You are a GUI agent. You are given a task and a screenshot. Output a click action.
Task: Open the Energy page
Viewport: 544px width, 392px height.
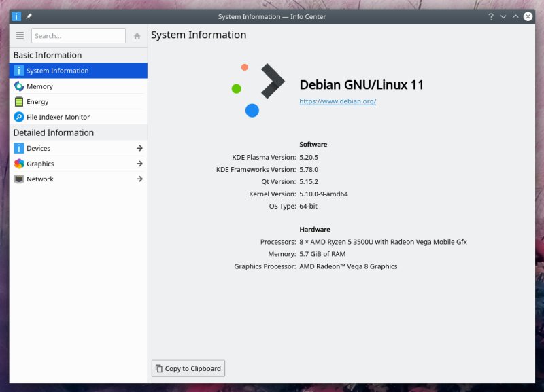78,101
